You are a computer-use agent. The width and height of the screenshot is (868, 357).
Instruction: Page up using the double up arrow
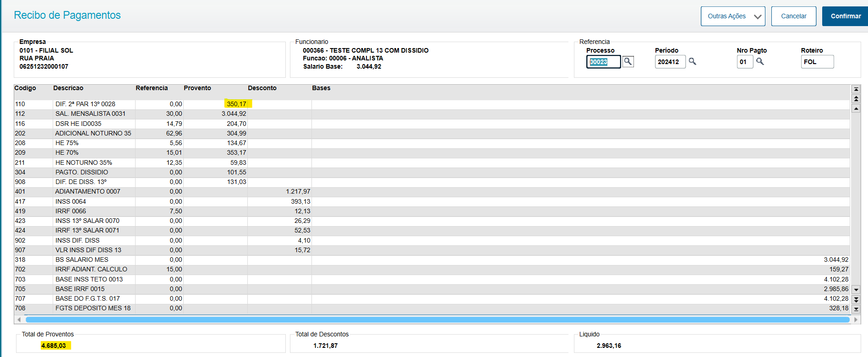856,99
